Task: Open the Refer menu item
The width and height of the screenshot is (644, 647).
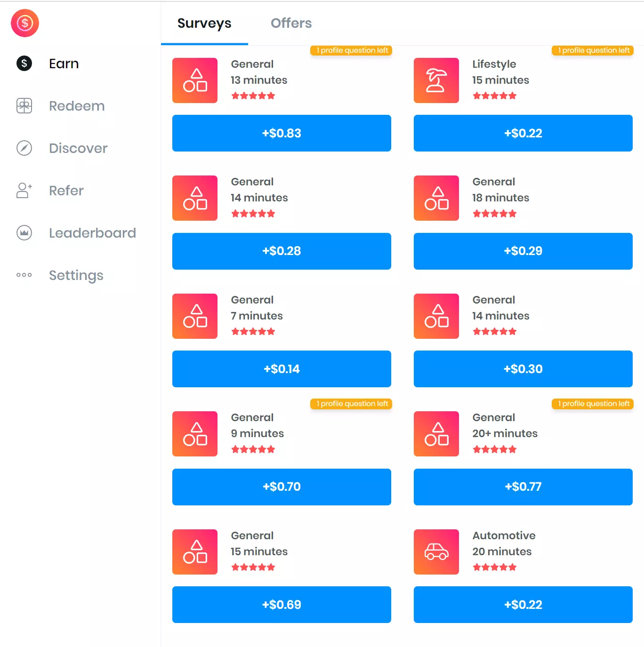Action: pyautogui.click(x=66, y=191)
